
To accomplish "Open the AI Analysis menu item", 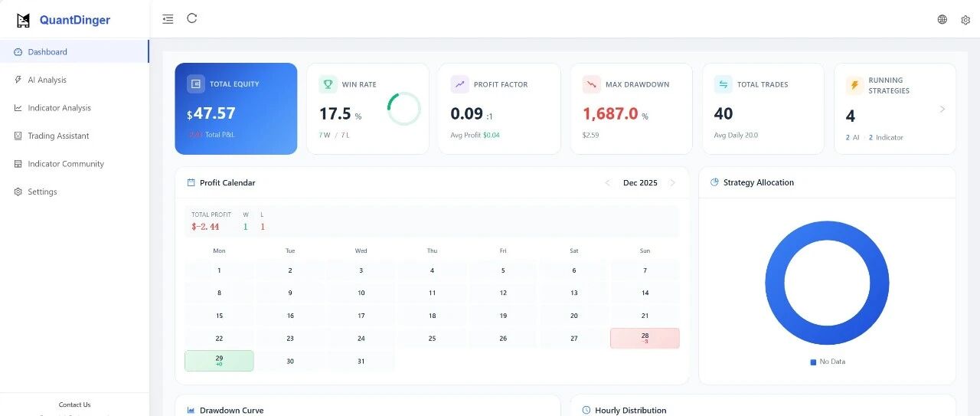I will [x=74, y=80].
